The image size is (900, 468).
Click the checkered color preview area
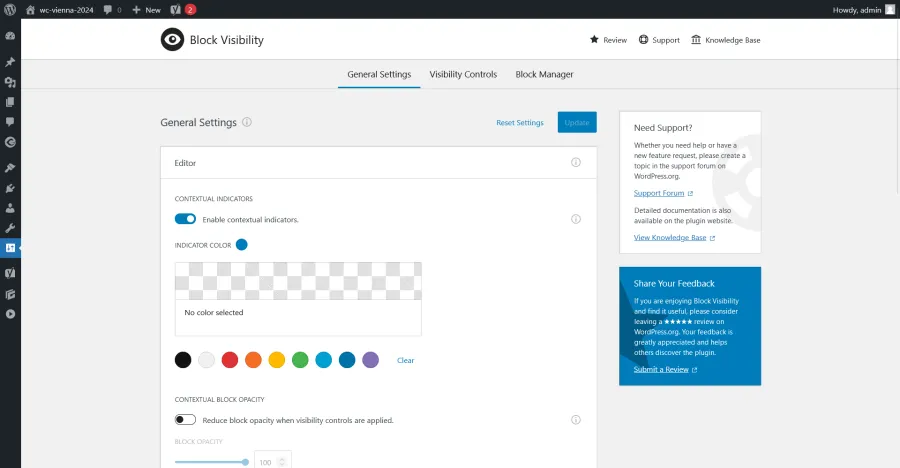[298, 281]
